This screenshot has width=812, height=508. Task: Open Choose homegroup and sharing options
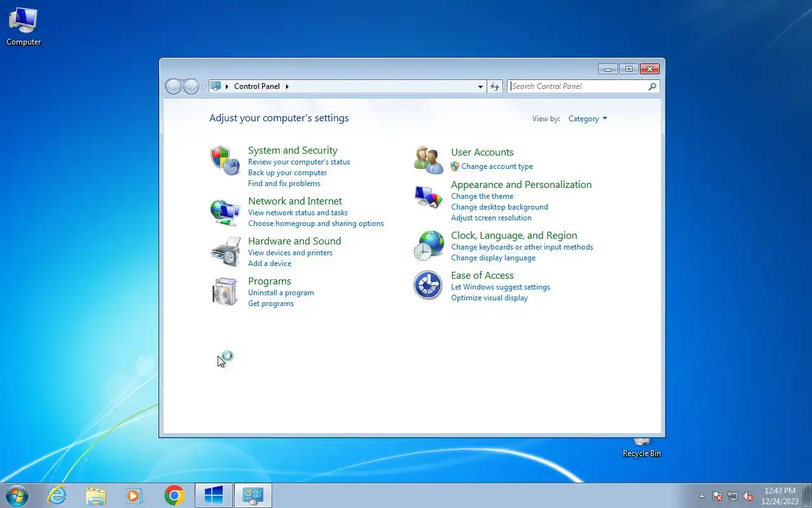pos(316,224)
